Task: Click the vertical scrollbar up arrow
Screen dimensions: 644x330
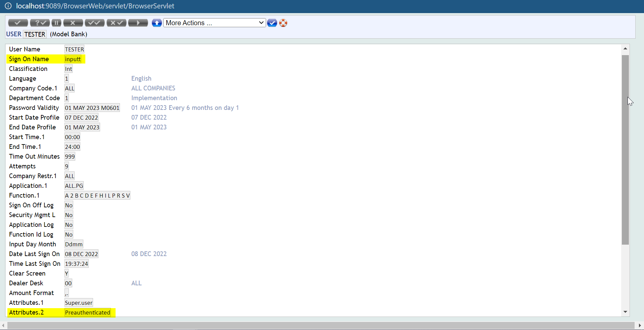Action: point(625,49)
